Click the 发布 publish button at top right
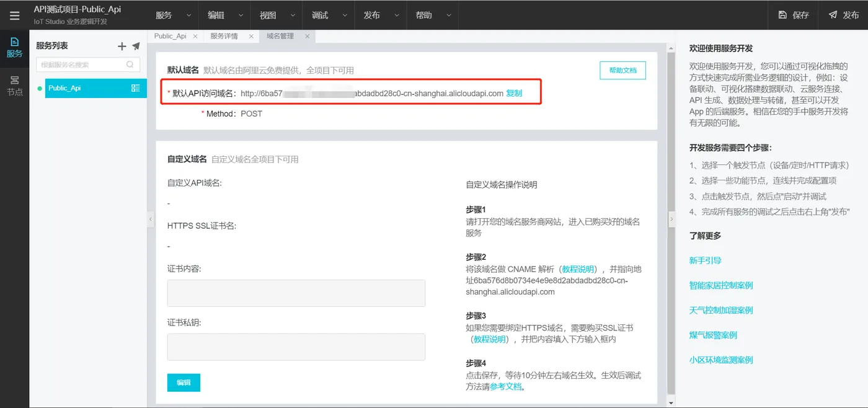This screenshot has height=408, width=868. click(843, 15)
